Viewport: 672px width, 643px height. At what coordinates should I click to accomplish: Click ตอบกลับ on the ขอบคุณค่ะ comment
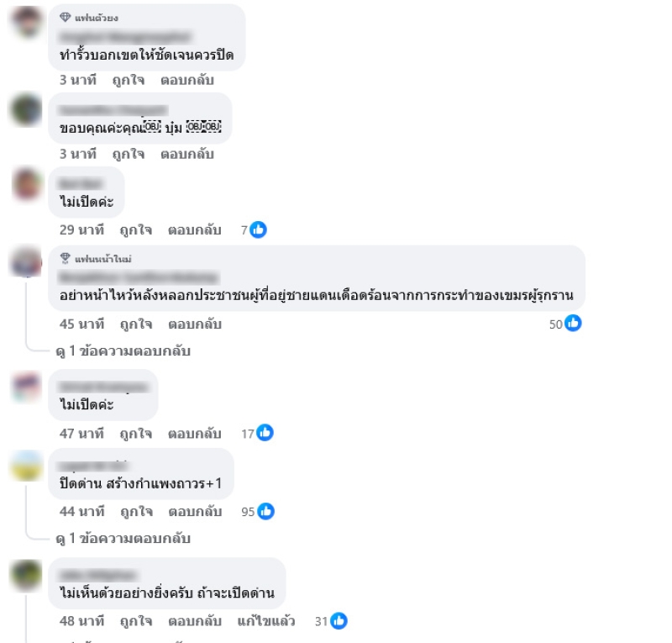[x=186, y=154]
